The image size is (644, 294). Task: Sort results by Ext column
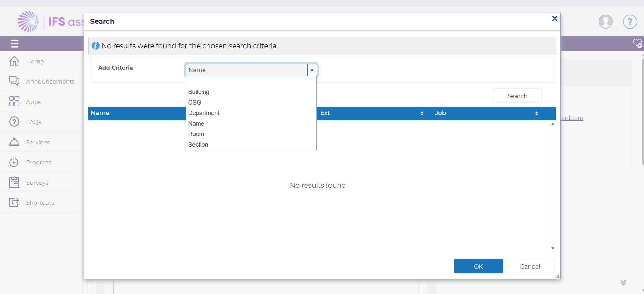coord(422,113)
